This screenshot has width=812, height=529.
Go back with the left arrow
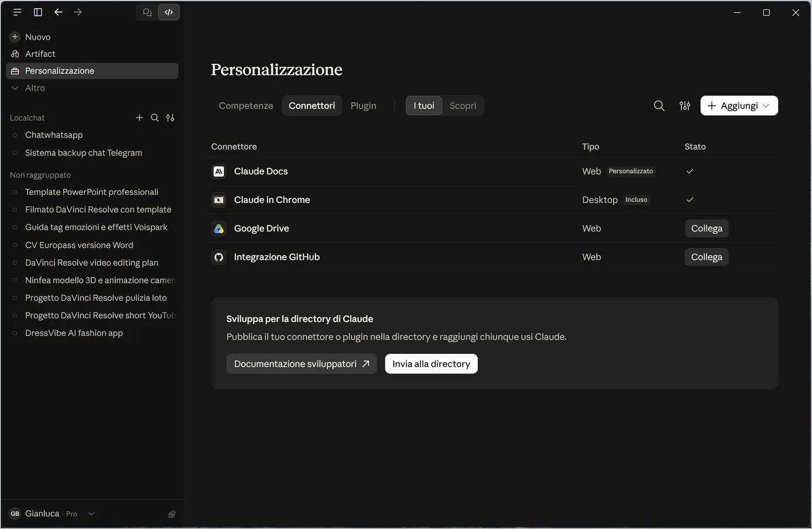pyautogui.click(x=58, y=12)
